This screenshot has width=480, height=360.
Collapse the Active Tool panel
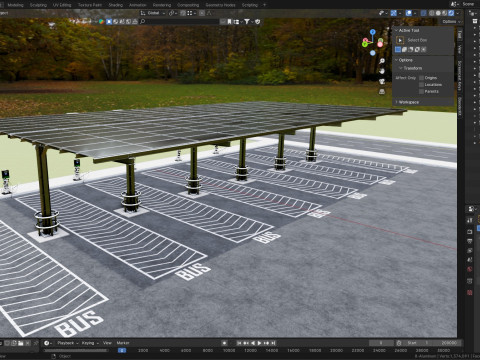(397, 30)
